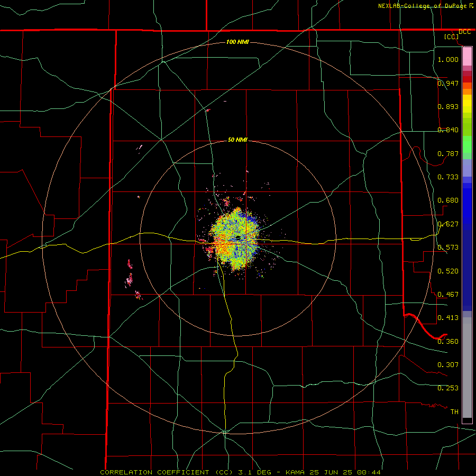Click the 100 NMI range ring label
The height and width of the screenshot is (476, 476).
coord(237,42)
